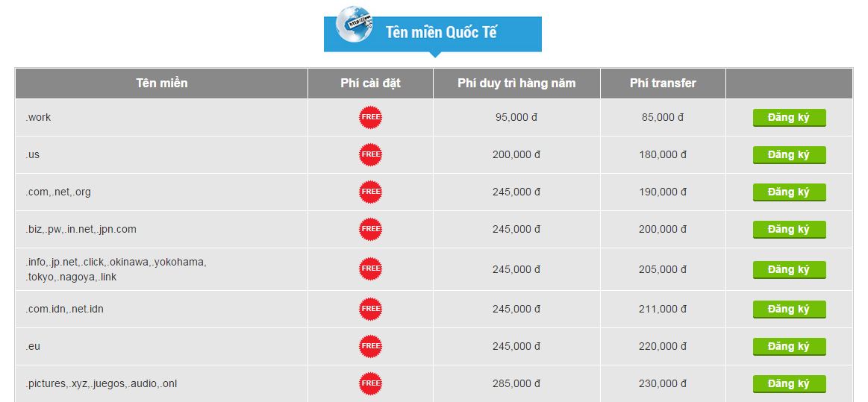
Task: Click Đăng ký for .com.idn,.net.idn
Action: (789, 309)
